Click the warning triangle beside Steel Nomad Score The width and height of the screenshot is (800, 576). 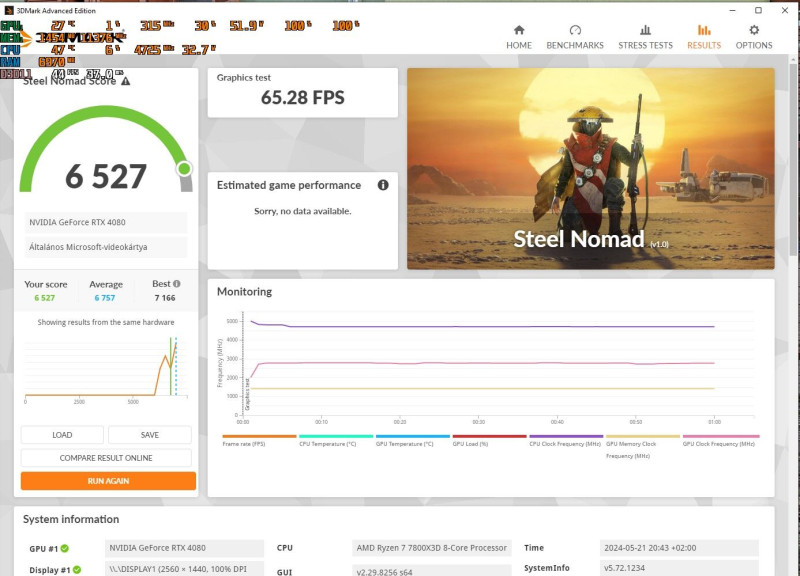click(x=126, y=81)
